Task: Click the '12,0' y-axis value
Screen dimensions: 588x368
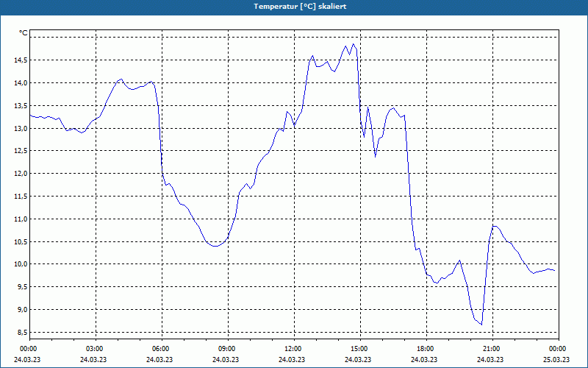Action: tap(21, 174)
